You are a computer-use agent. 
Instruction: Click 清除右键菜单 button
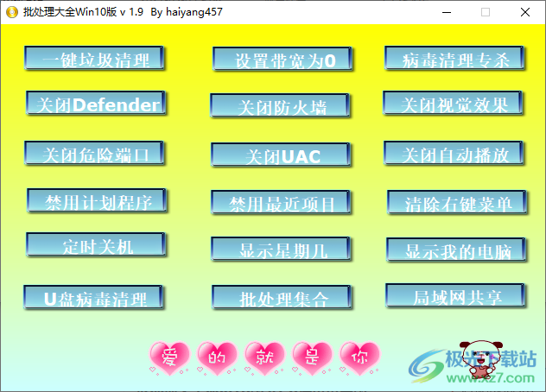[x=457, y=202]
